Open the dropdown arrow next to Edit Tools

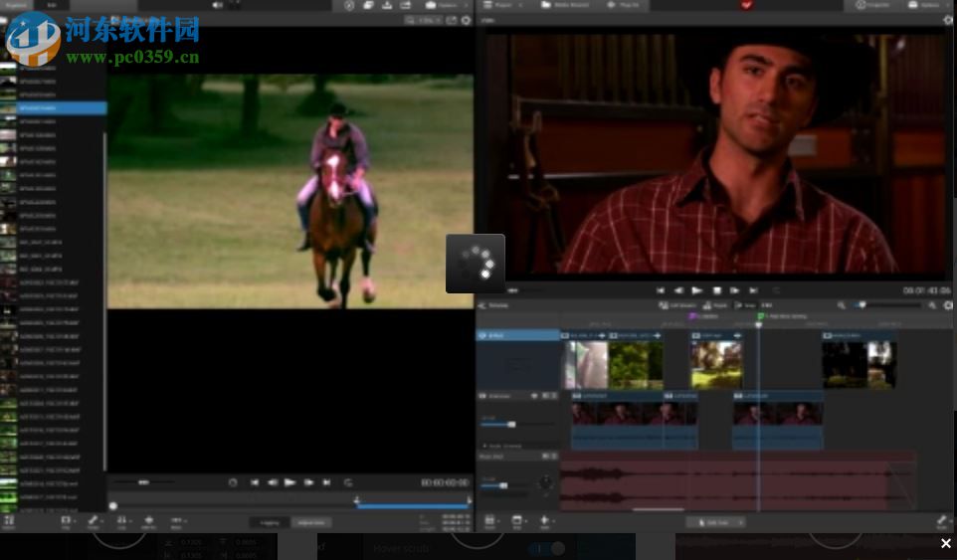click(x=741, y=522)
